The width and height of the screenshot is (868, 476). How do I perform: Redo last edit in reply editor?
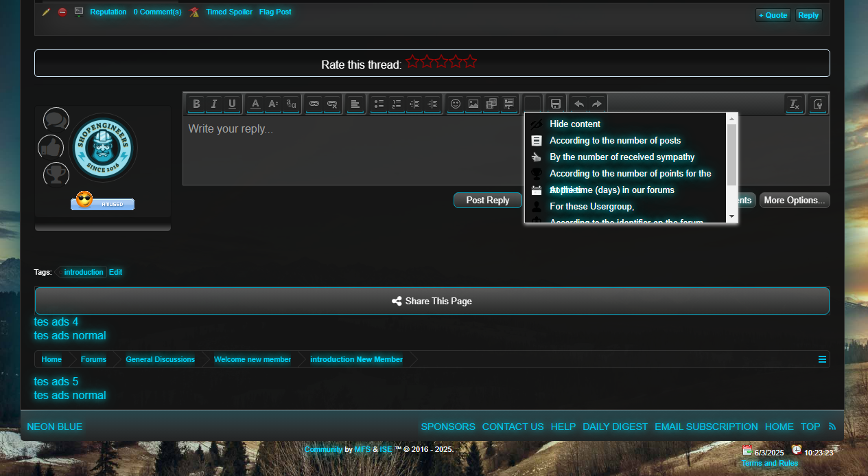click(597, 104)
